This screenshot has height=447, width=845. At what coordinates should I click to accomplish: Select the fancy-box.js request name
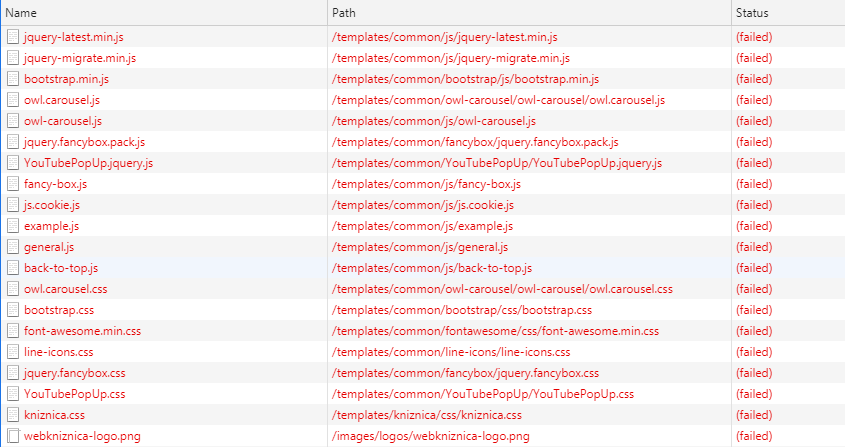56,184
